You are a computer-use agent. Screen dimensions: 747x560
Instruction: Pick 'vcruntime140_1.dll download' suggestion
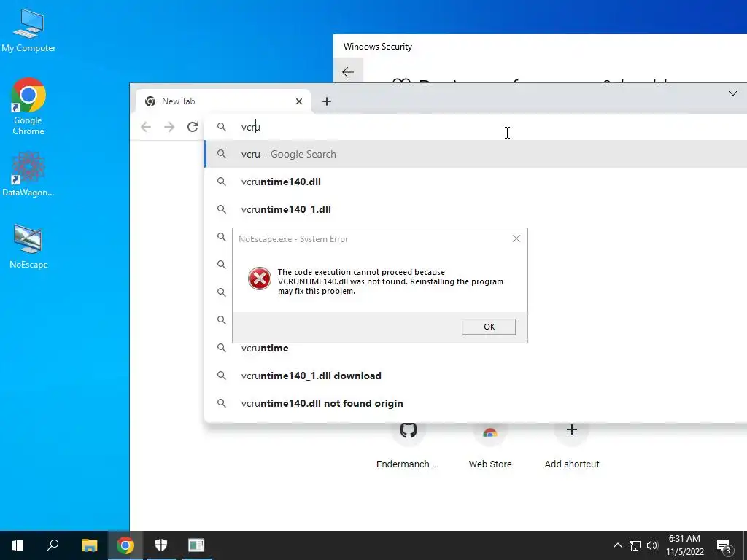coord(476,376)
